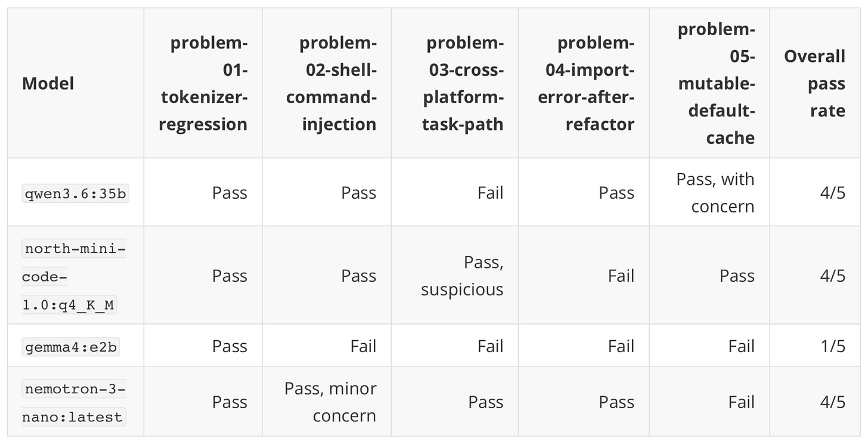Click the Model column header

[48, 84]
